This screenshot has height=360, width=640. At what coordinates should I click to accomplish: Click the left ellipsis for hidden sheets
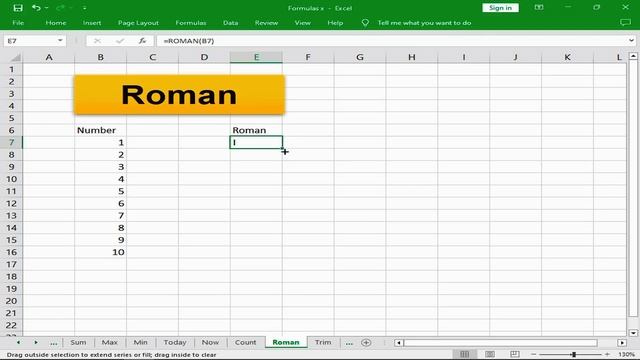(53, 343)
